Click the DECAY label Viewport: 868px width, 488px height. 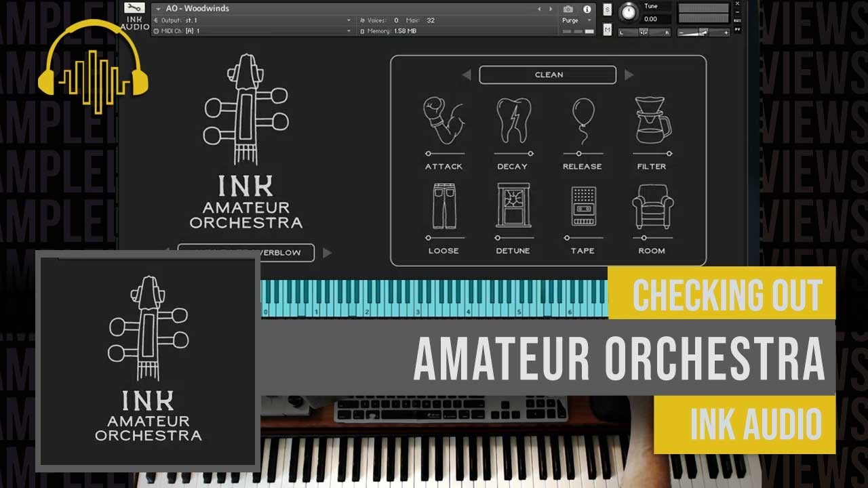point(513,167)
